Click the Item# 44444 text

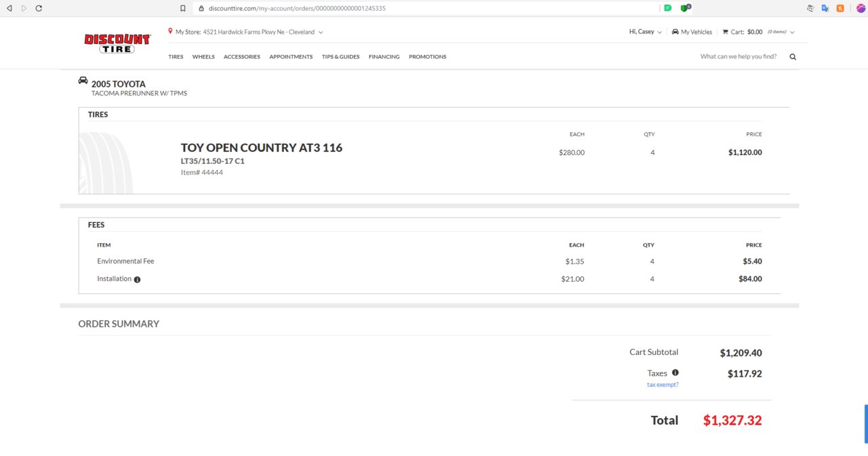click(x=201, y=172)
